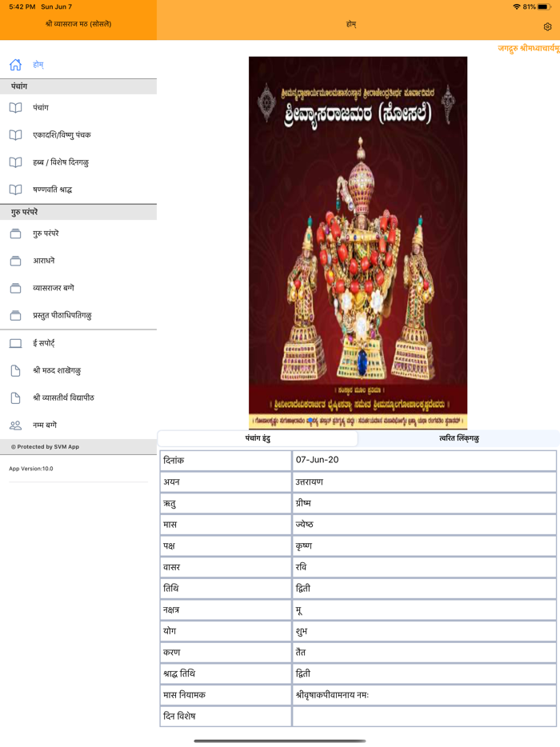560x747 pixels.
Task: Click battery indicator in status bar
Action: [x=545, y=6]
